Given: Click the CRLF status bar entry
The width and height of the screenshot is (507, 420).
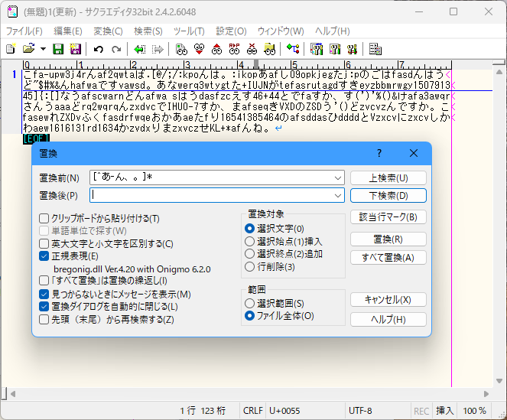Looking at the screenshot, I should click(252, 411).
